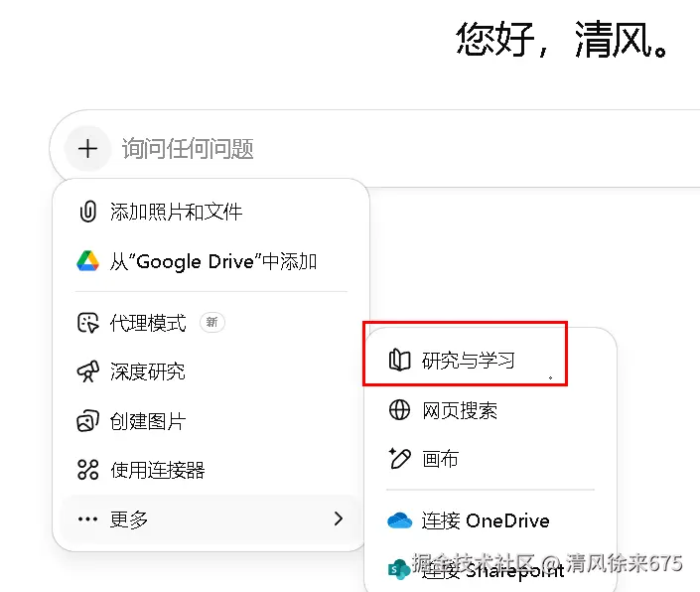Expand the 更多 submenu chevron
The height and width of the screenshot is (592, 700).
pos(339,518)
